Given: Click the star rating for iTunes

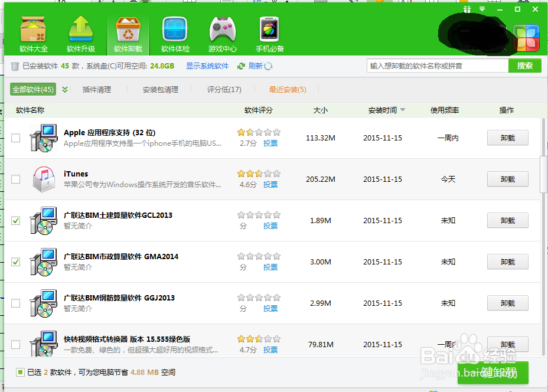Looking at the screenshot, I should [259, 174].
